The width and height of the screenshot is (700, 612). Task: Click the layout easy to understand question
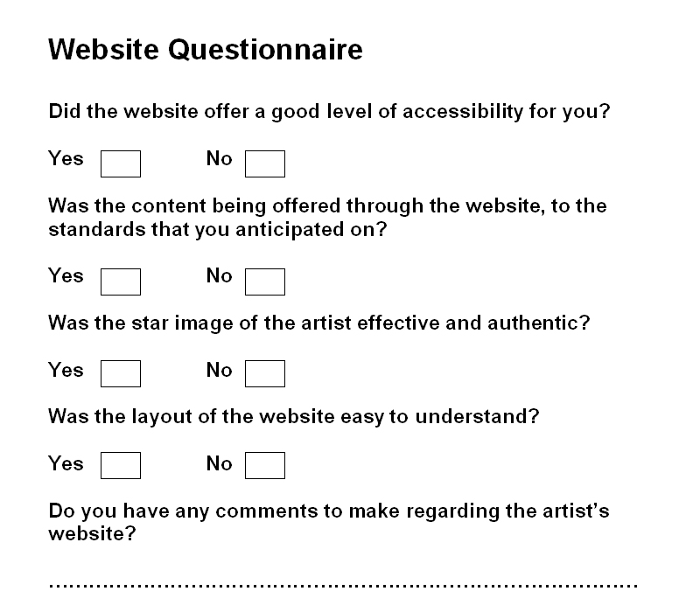pyautogui.click(x=294, y=417)
